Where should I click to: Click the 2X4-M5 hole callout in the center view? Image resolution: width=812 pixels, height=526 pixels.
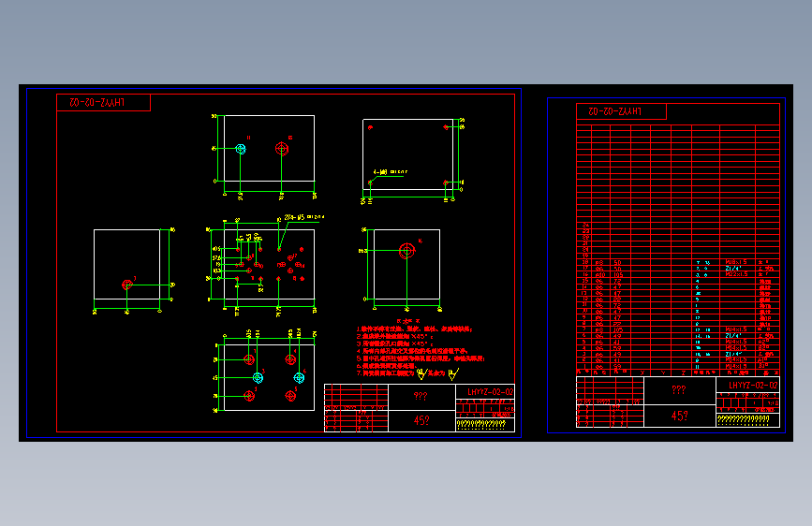click(x=304, y=217)
